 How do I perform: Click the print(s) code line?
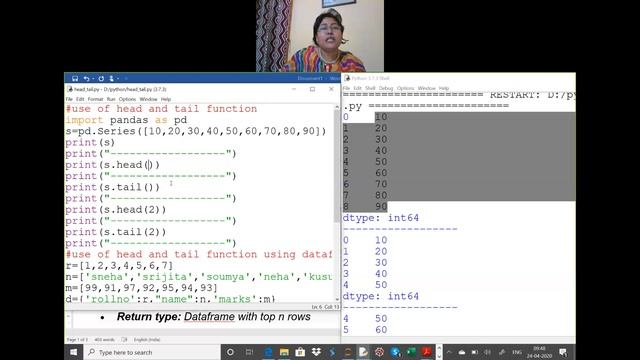90,142
